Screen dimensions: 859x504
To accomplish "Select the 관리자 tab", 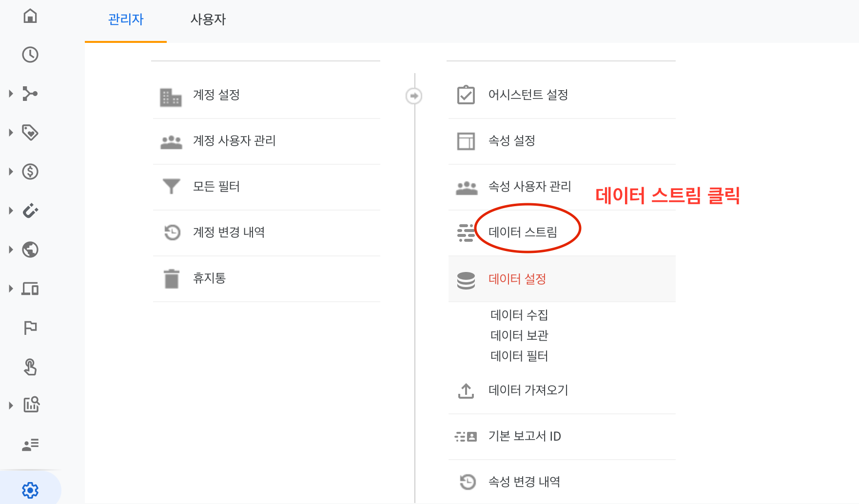I will coord(126,19).
